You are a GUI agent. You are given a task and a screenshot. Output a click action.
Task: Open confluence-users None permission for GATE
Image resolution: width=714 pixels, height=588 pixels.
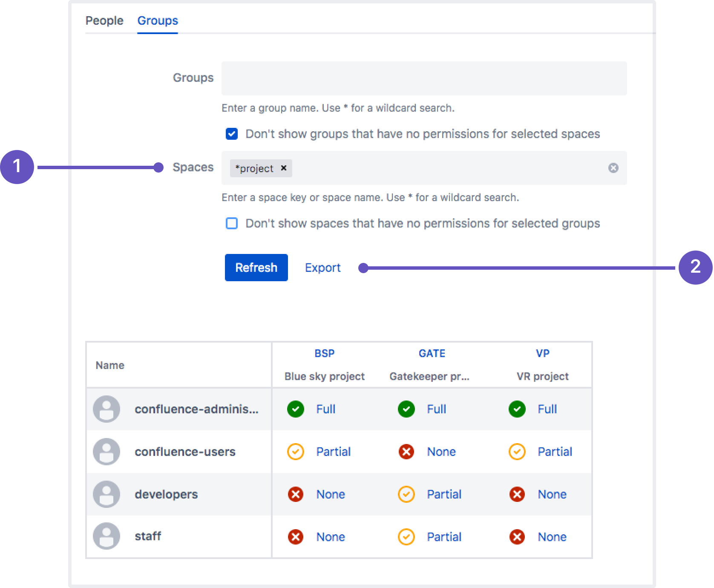tap(441, 452)
